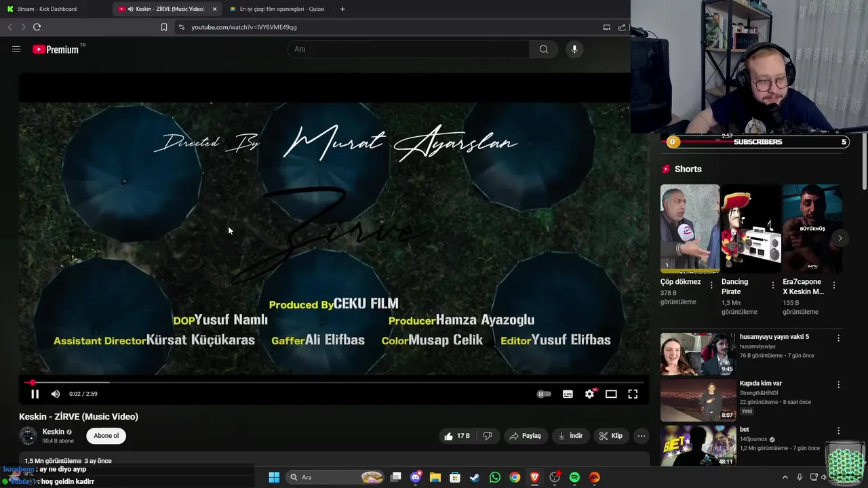Image resolution: width=868 pixels, height=488 pixels.
Task: Click the İndir download button
Action: pyautogui.click(x=570, y=436)
